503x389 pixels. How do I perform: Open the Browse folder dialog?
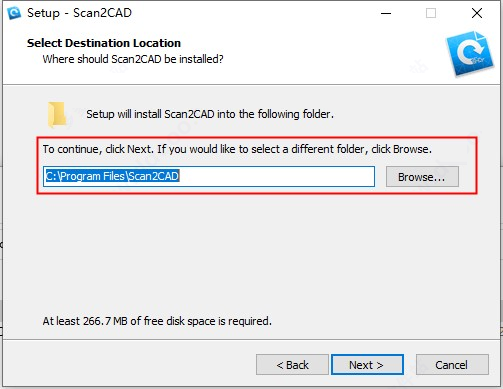422,177
